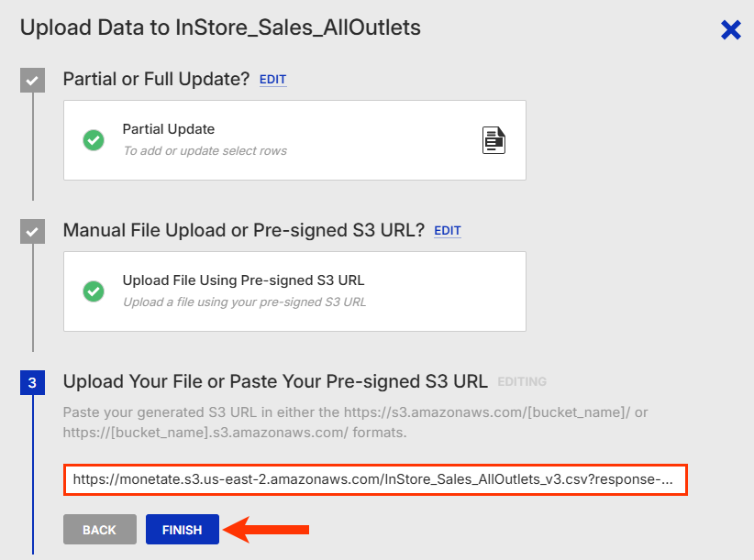
Task: Click the EDITING status label
Action: 522,382
